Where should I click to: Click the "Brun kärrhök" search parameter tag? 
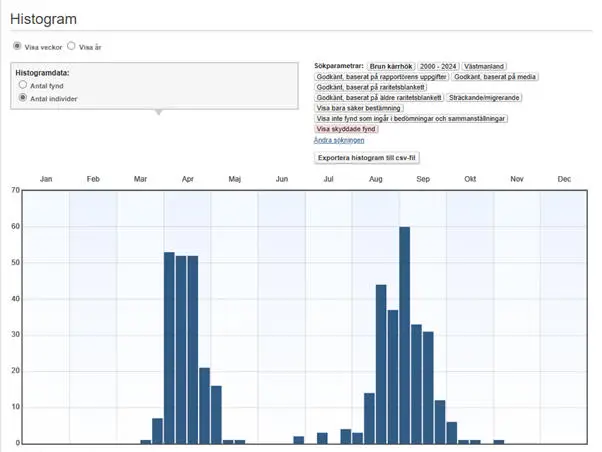[x=390, y=65]
